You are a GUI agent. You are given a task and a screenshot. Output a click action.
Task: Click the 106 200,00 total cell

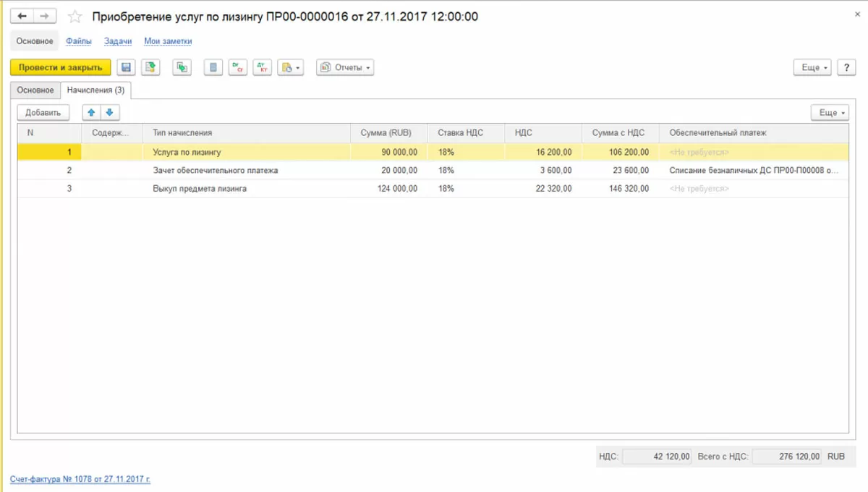pos(621,152)
